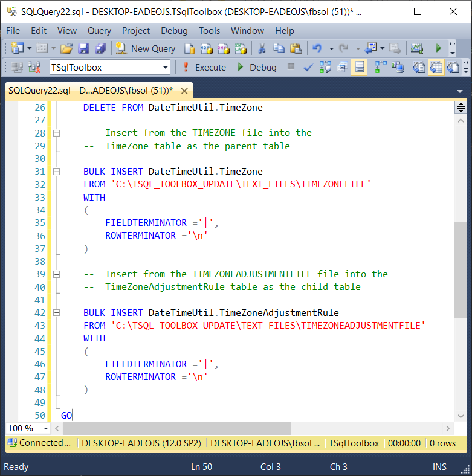The image size is (472, 476).
Task: Click the vertical scrollbar thumb
Action: pos(461,269)
